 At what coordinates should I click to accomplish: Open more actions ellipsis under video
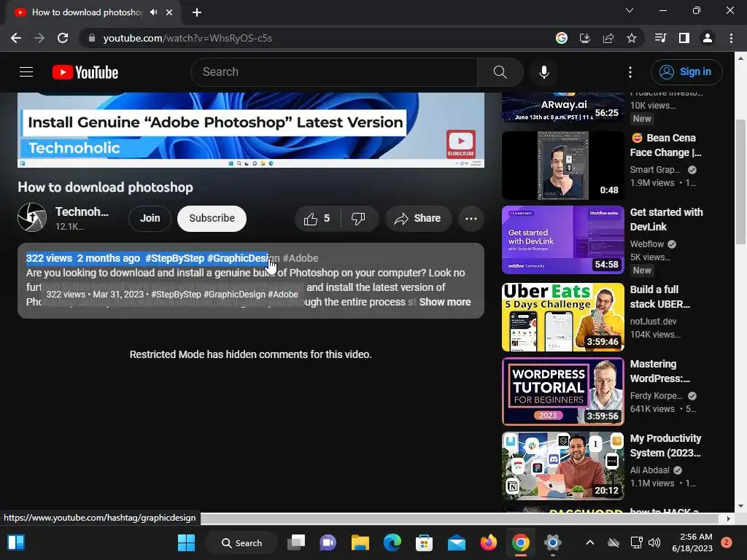[x=471, y=219]
